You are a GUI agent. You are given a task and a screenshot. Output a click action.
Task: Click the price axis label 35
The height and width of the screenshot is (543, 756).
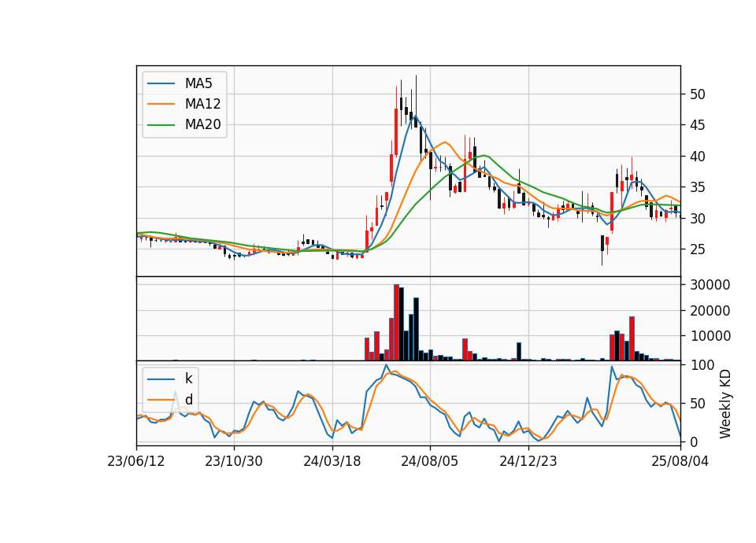pyautogui.click(x=698, y=187)
